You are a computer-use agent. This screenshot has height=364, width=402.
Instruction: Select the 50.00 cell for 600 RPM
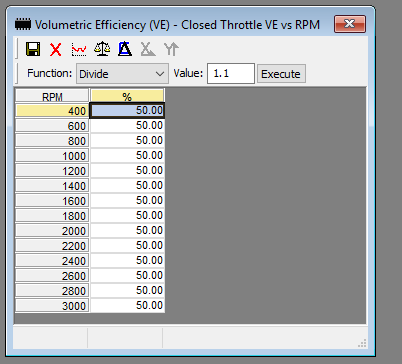[x=127, y=126]
